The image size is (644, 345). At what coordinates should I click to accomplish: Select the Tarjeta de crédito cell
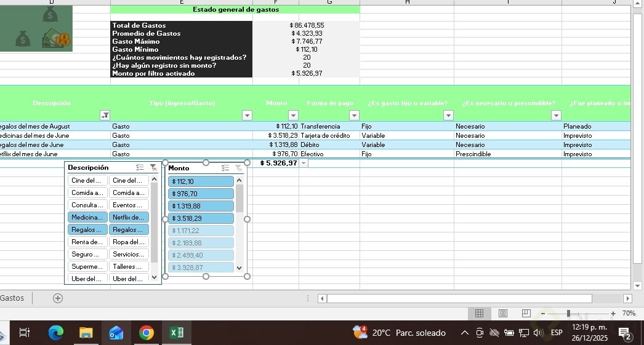pyautogui.click(x=329, y=135)
